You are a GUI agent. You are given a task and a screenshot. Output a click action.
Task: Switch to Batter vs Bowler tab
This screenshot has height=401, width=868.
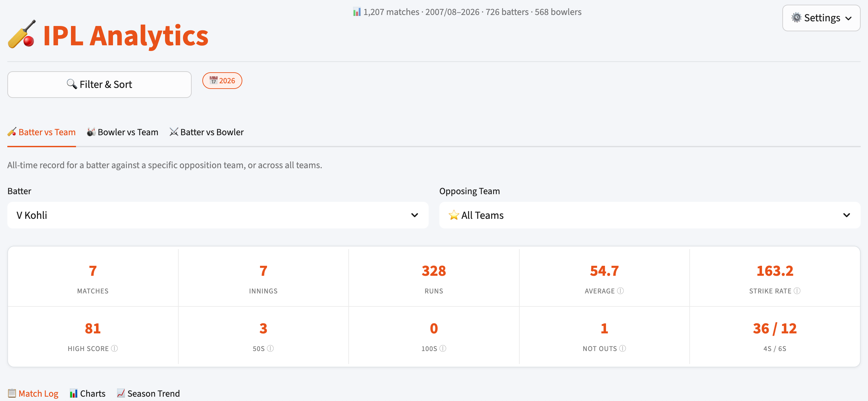pos(206,132)
